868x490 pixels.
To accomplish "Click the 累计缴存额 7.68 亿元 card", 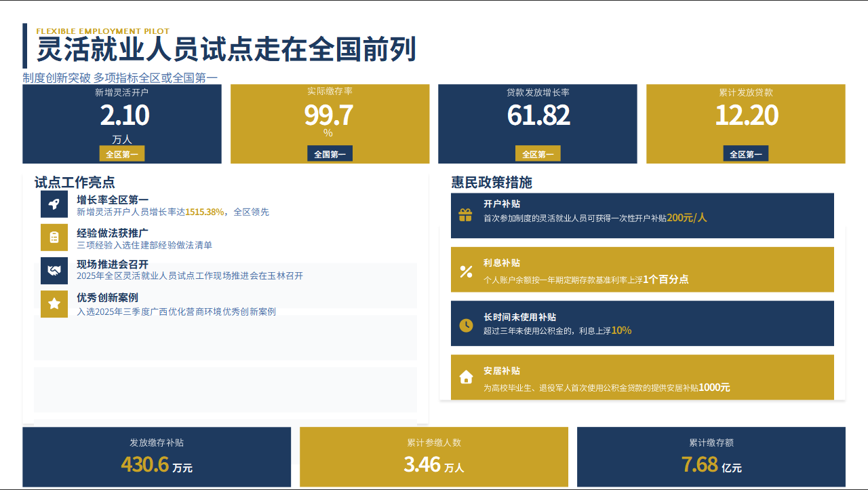I will 711,457.
